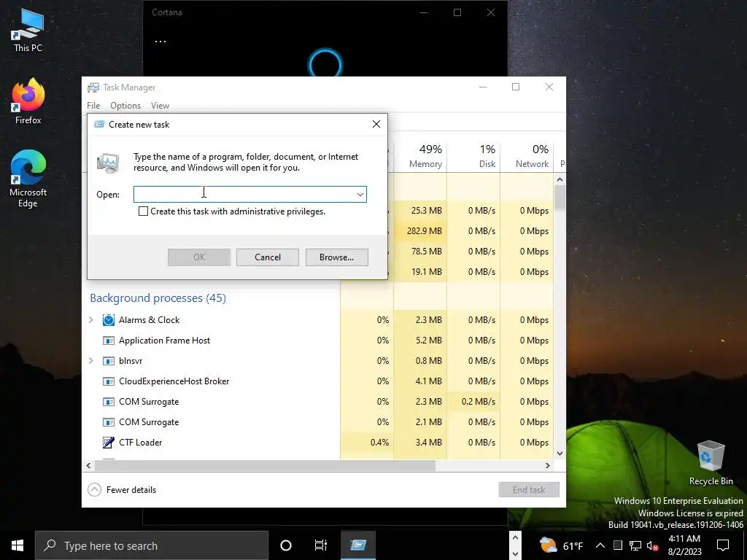Click horizontal scrollbar right arrow

(x=548, y=465)
